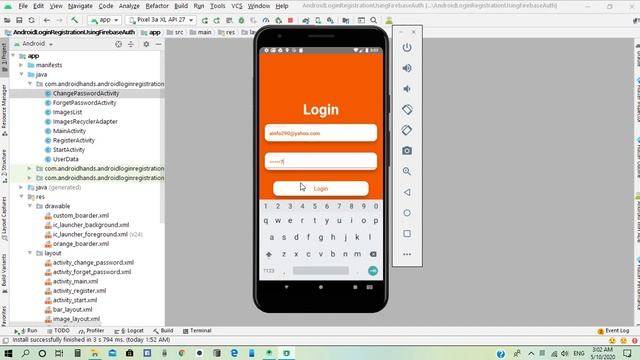Collapse the res folder
The width and height of the screenshot is (640, 360).
(21, 197)
